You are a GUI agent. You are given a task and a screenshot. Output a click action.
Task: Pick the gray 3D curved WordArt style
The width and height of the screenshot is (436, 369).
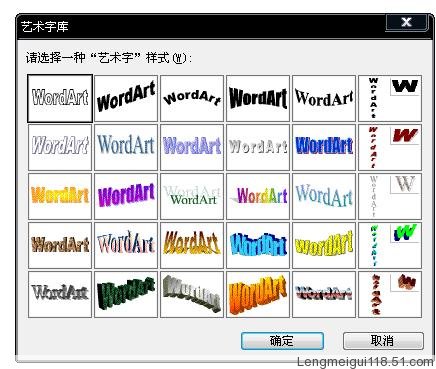[x=192, y=294]
